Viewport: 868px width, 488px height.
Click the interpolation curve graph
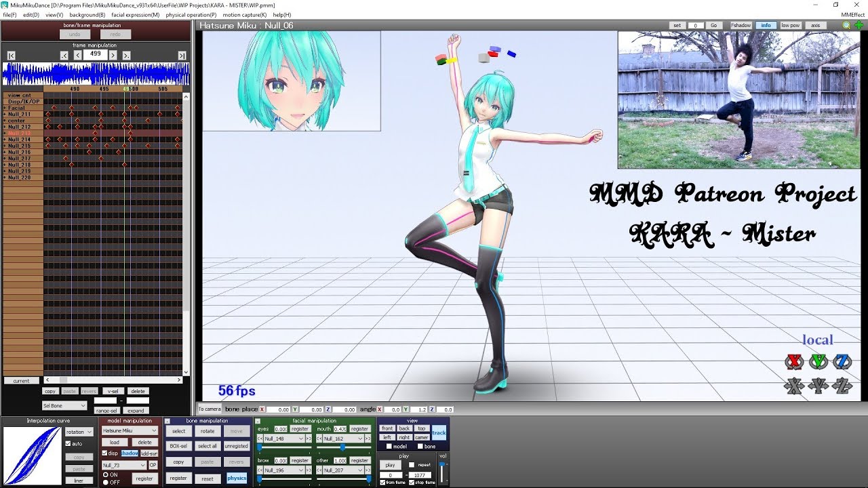pos(33,455)
